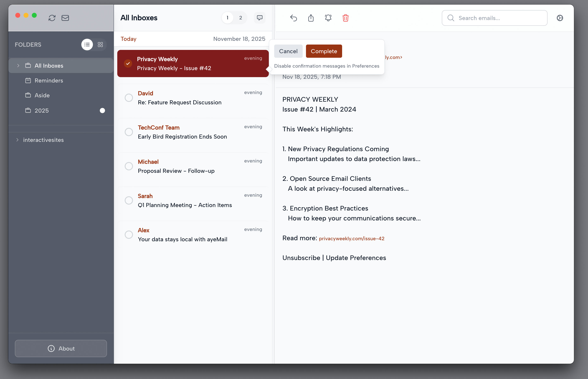Expand the All Inboxes folder
Image resolution: width=588 pixels, height=379 pixels.
click(x=18, y=65)
